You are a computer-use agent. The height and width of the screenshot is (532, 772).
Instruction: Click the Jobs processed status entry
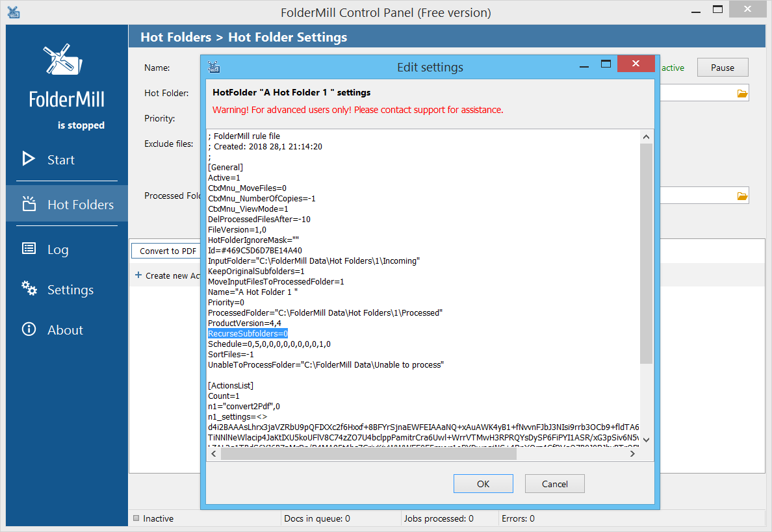pyautogui.click(x=439, y=518)
